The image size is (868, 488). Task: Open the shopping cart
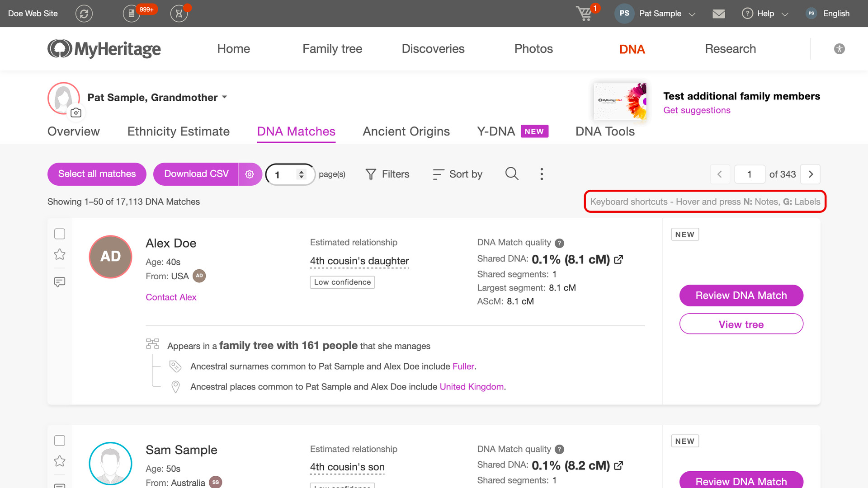pos(585,14)
